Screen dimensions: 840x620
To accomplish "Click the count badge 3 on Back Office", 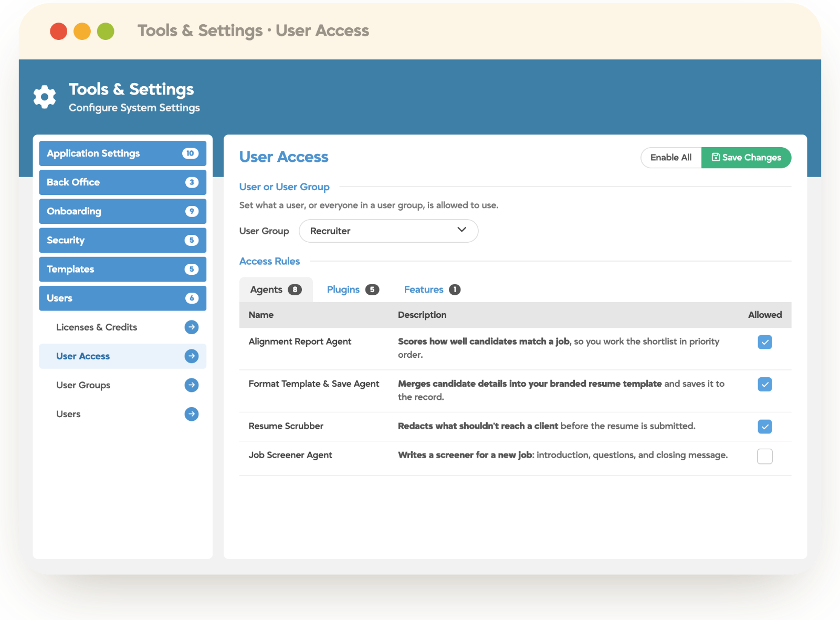I will point(192,182).
